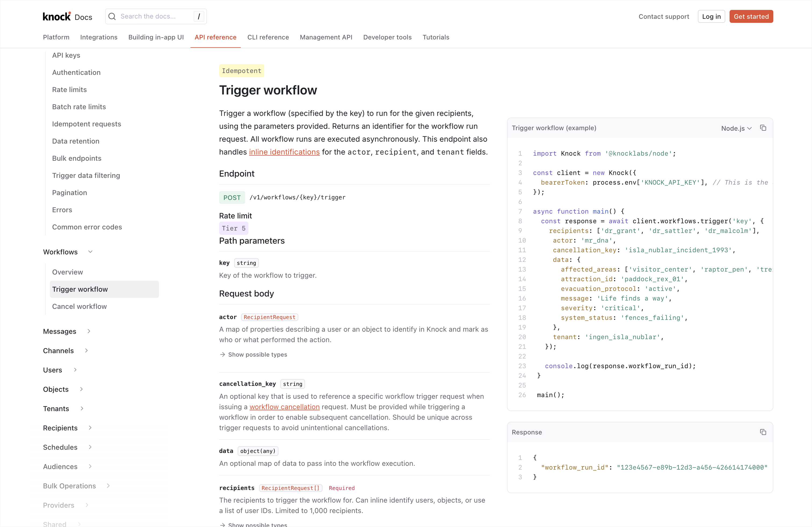Click the Knock logo
812x527 pixels.
[x=57, y=16]
